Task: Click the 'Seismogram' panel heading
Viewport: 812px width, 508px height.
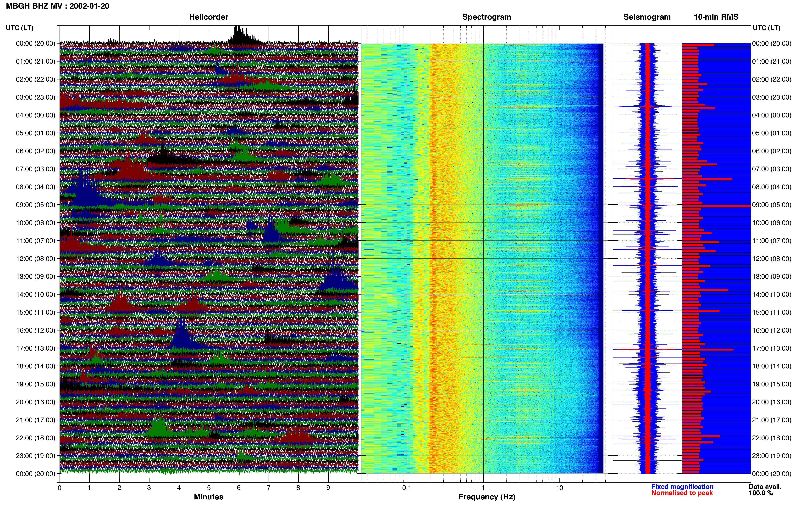Action: click(647, 17)
